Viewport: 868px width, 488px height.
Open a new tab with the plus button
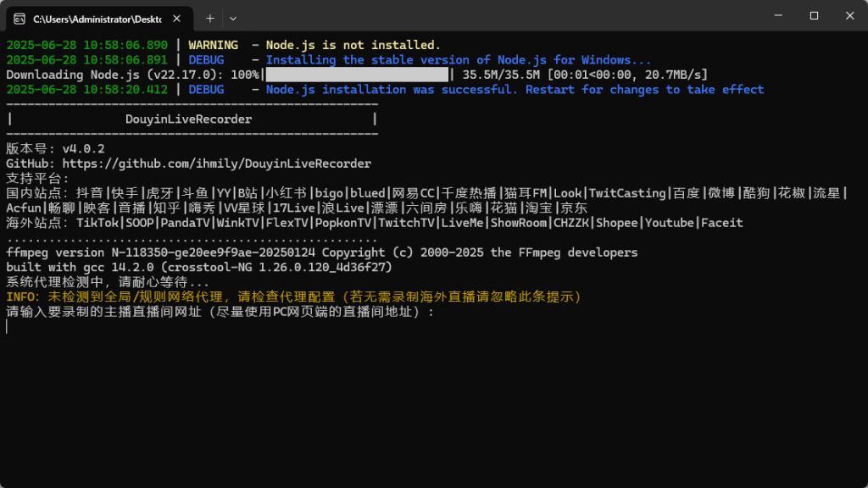coord(210,18)
